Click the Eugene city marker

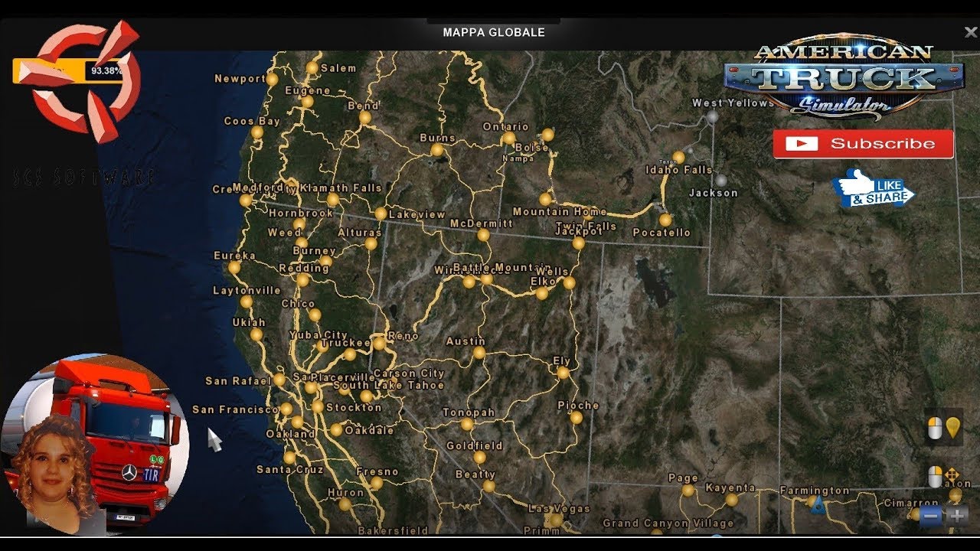[x=307, y=102]
